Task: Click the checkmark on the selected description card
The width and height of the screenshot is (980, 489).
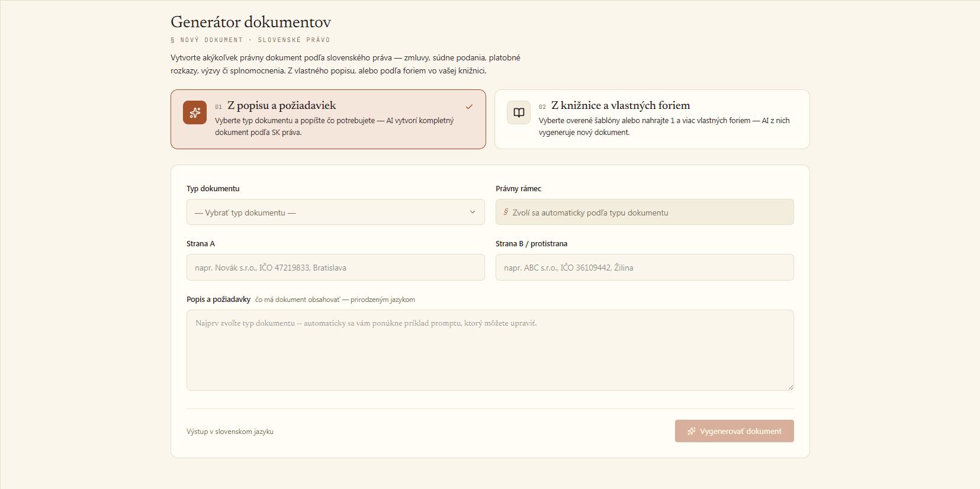Action: [469, 107]
